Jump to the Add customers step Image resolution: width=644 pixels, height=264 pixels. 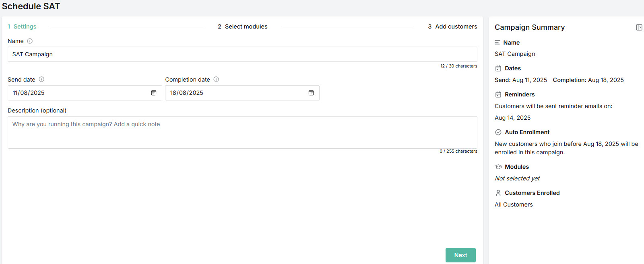click(452, 27)
